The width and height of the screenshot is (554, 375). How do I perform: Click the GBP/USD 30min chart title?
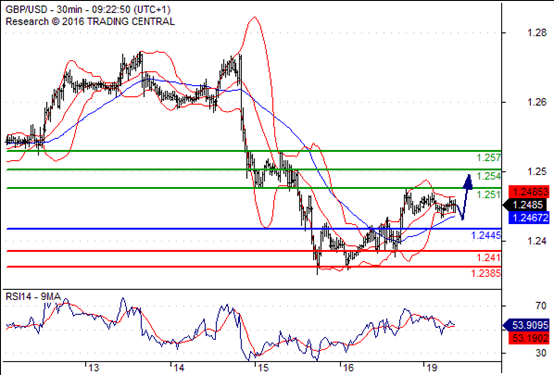click(88, 9)
